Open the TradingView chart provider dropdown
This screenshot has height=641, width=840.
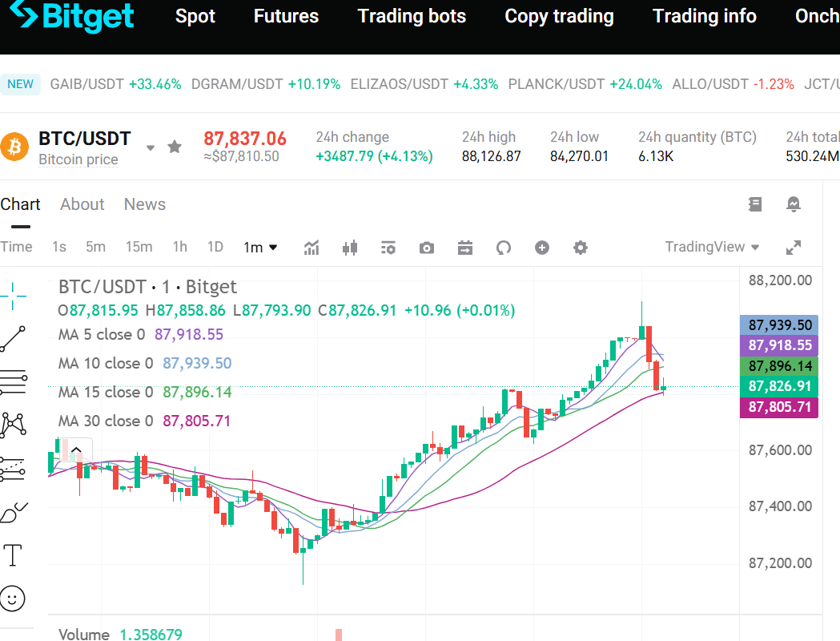pos(712,247)
